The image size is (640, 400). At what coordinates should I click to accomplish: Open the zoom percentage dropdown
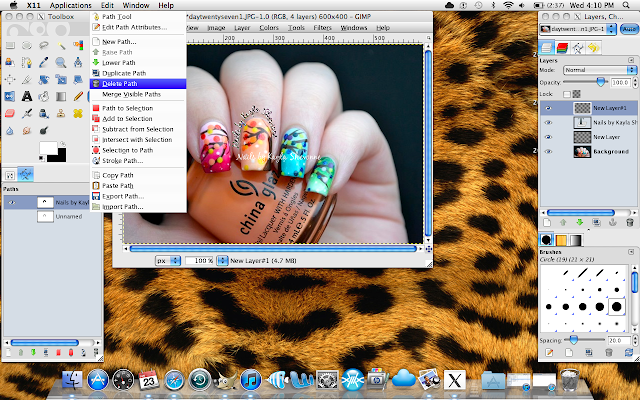[222, 260]
